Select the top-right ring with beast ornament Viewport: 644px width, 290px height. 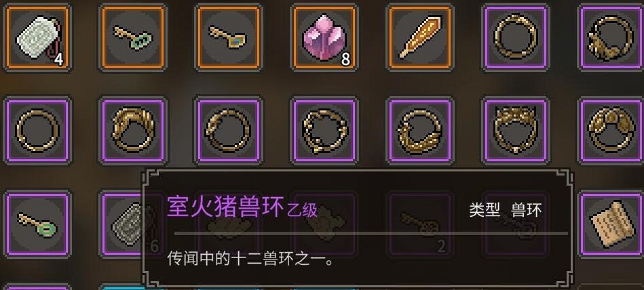pos(611,37)
